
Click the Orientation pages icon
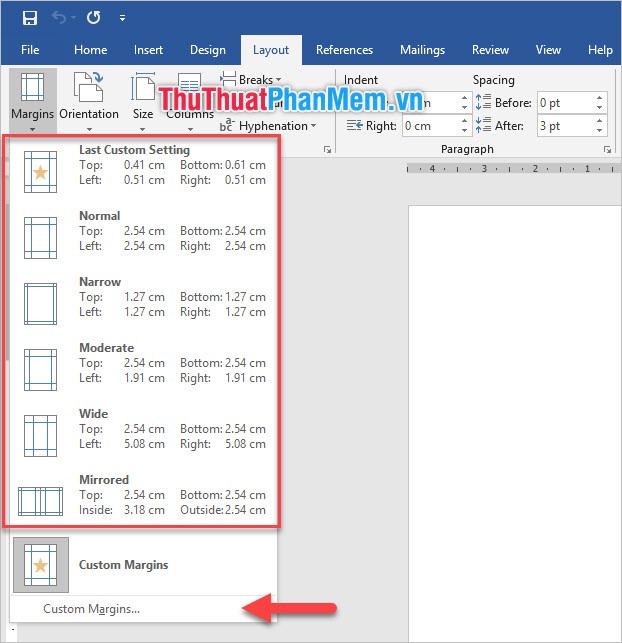pyautogui.click(x=89, y=87)
